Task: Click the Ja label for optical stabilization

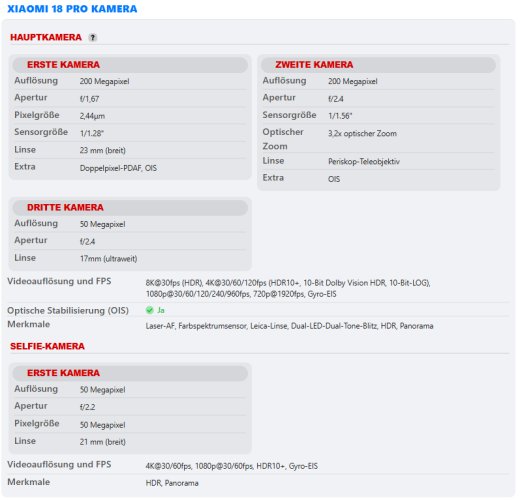Action: (x=161, y=310)
